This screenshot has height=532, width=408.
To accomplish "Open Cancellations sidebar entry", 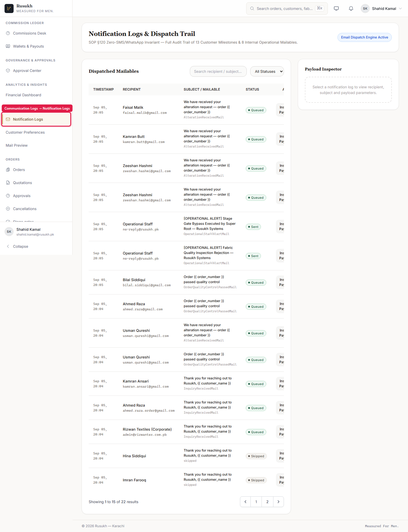I will coord(25,209).
